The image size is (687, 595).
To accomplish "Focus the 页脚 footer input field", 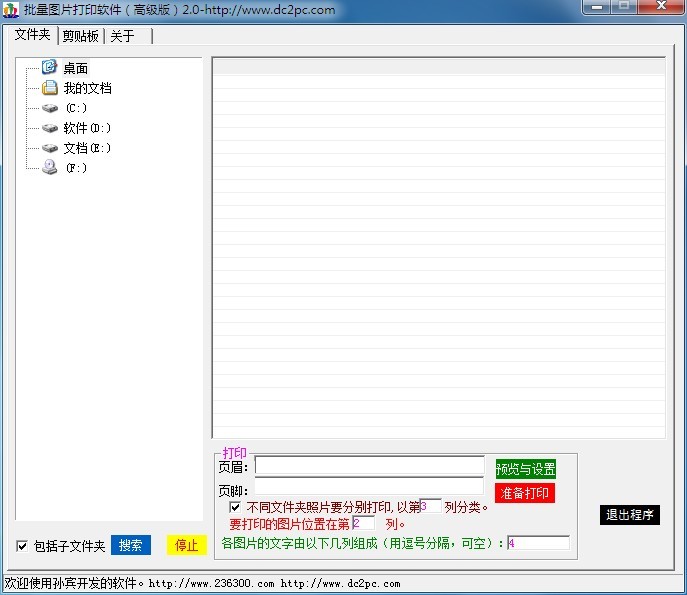I will [369, 489].
